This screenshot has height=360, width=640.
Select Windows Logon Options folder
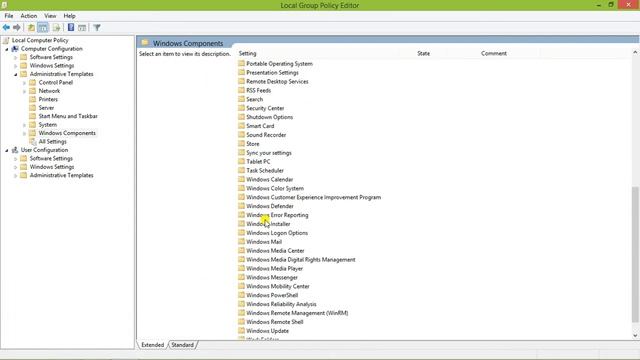coord(277,233)
